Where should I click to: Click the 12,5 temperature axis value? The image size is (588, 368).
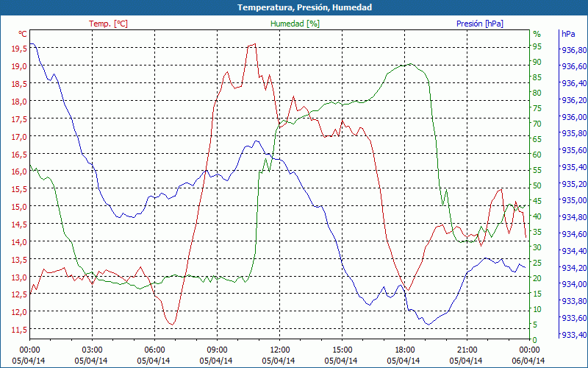point(19,294)
